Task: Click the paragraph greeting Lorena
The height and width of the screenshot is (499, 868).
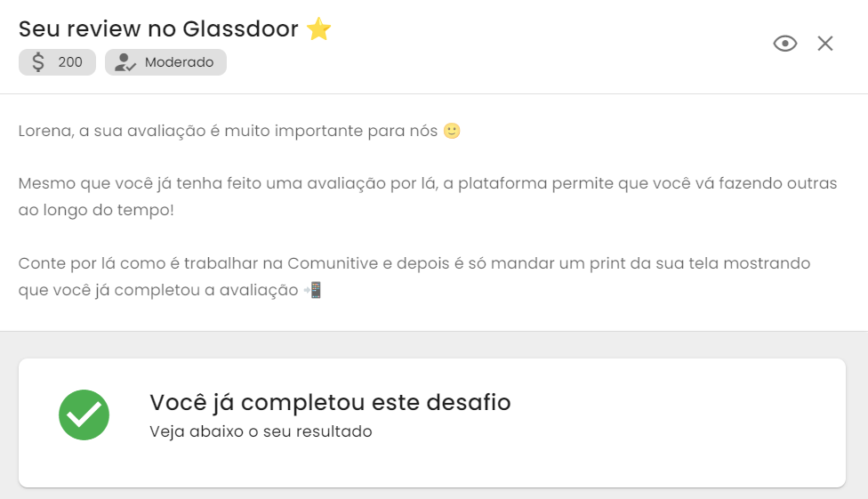Action: 239,131
